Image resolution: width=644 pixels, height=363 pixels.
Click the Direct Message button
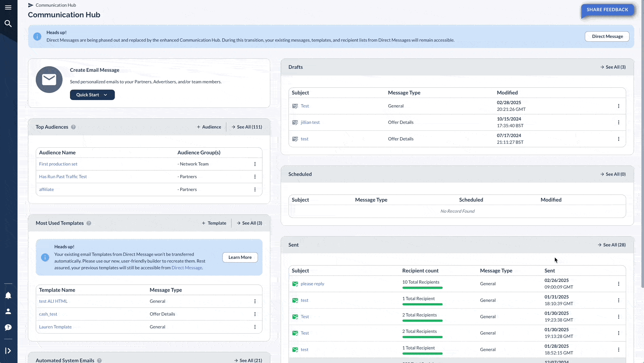tap(607, 36)
